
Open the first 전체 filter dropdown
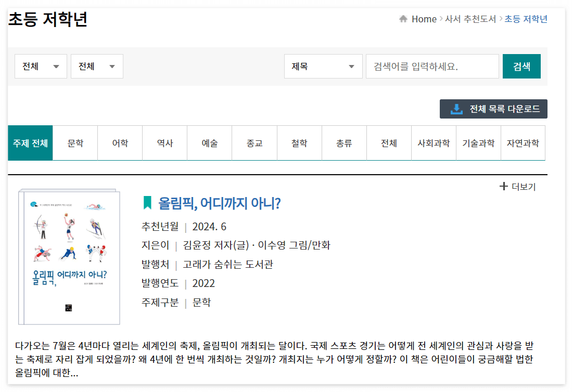40,66
